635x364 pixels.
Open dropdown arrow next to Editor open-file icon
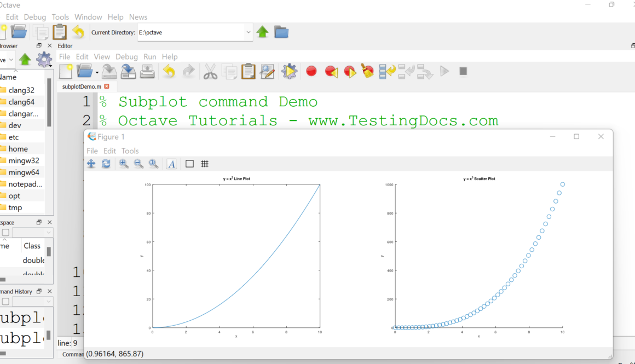coord(97,73)
